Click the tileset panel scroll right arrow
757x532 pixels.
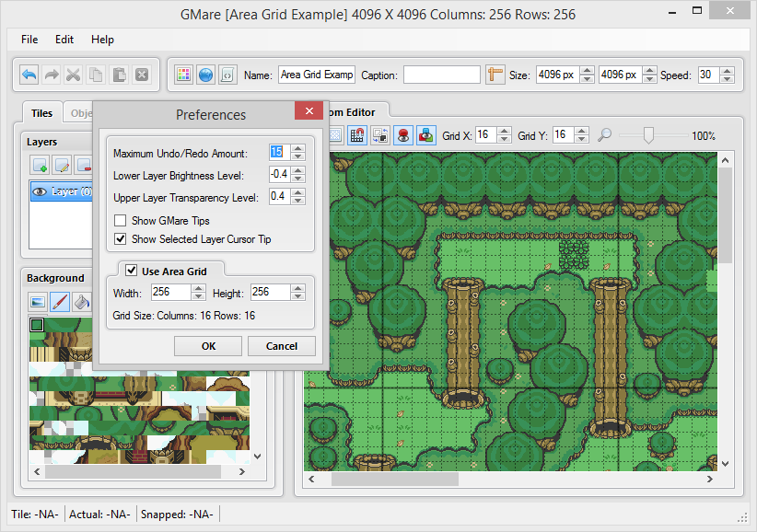[x=242, y=471]
